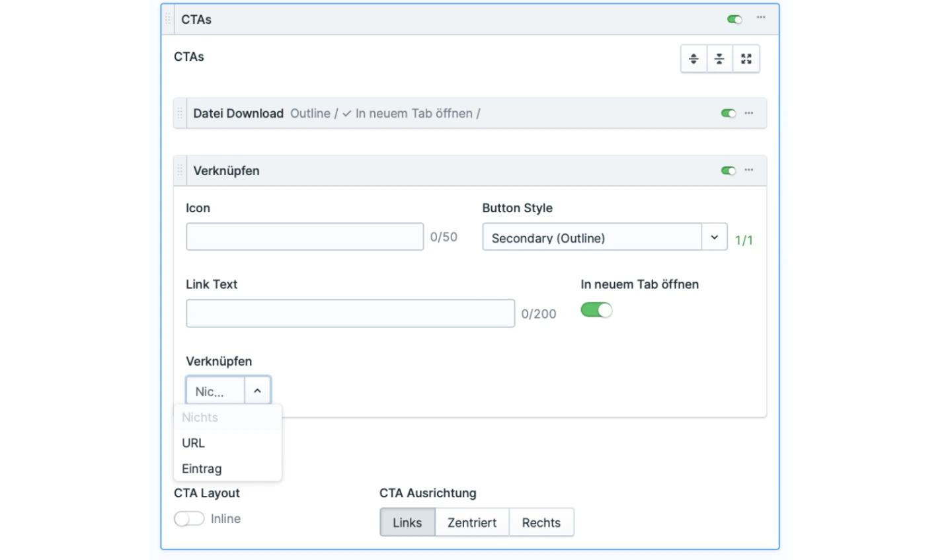Set CTA Ausrichtung to Zentriert
952x560 pixels.
pyautogui.click(x=471, y=522)
